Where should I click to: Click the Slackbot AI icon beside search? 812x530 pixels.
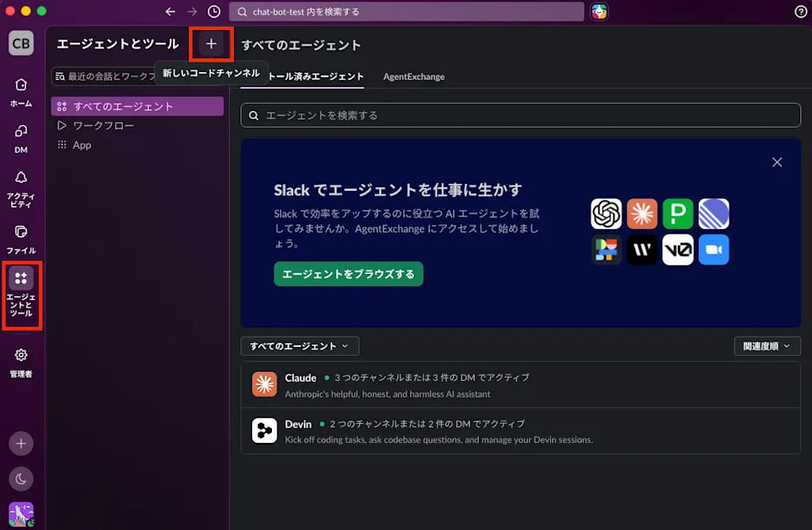(x=599, y=11)
